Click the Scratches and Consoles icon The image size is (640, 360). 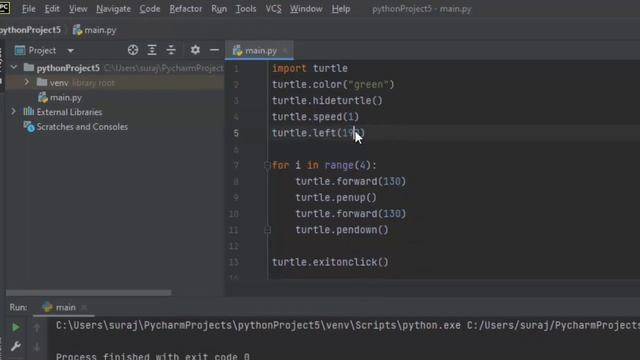pos(29,127)
